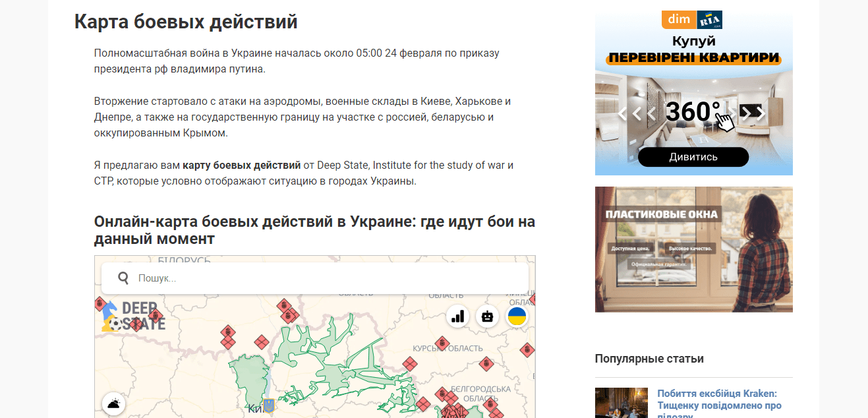868x418 pixels.
Task: Click the Kyiv trident emblem marker
Action: click(268, 404)
